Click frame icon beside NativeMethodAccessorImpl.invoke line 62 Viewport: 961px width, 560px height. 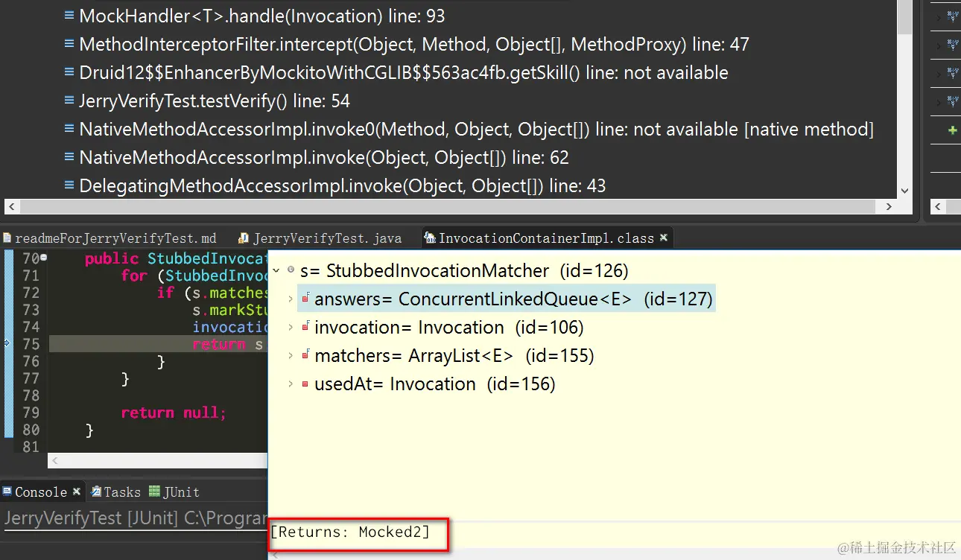coord(69,157)
